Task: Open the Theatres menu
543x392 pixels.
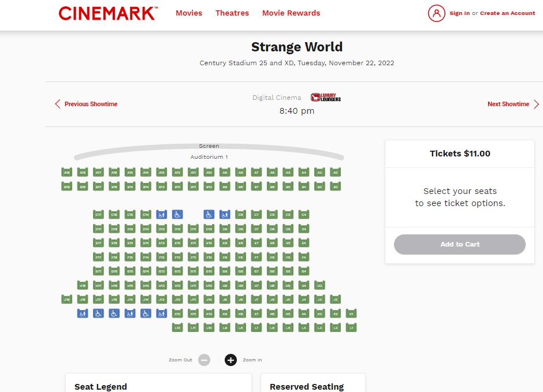Action: [232, 13]
